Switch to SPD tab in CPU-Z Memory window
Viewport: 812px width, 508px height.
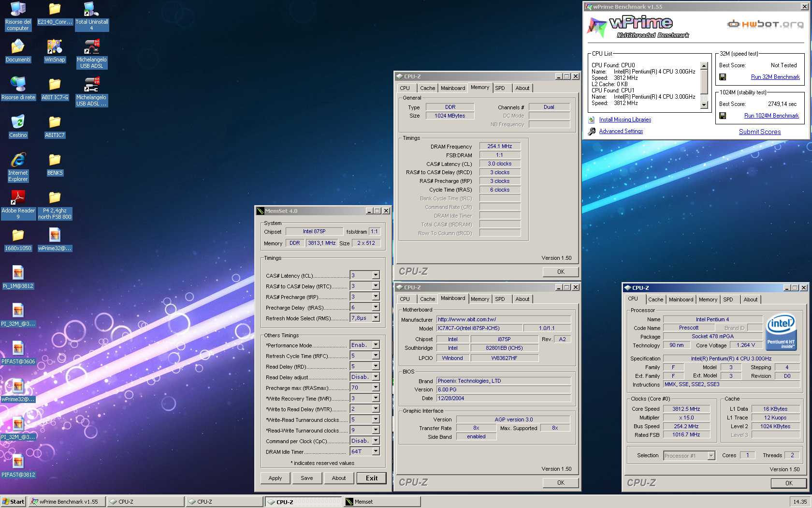pos(500,88)
